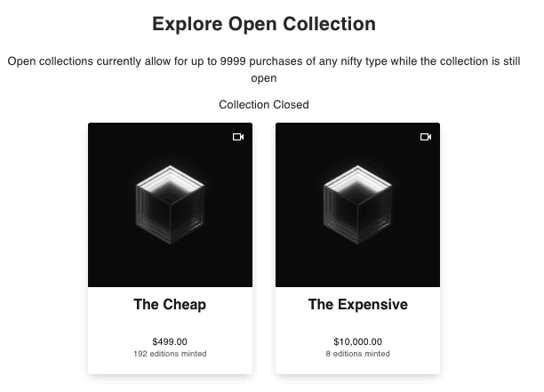Select the glowing top of The Cheap cube
The width and height of the screenshot is (544, 392).
(170, 180)
